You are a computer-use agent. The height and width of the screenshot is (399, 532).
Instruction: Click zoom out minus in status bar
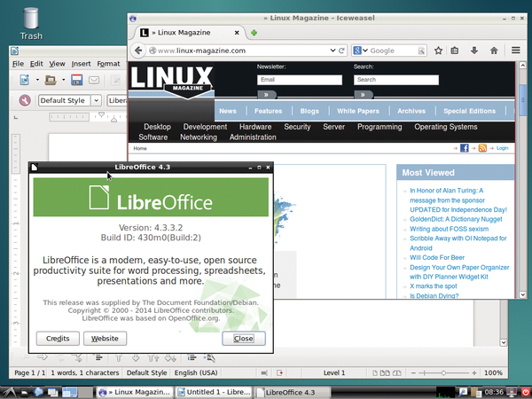(x=413, y=373)
